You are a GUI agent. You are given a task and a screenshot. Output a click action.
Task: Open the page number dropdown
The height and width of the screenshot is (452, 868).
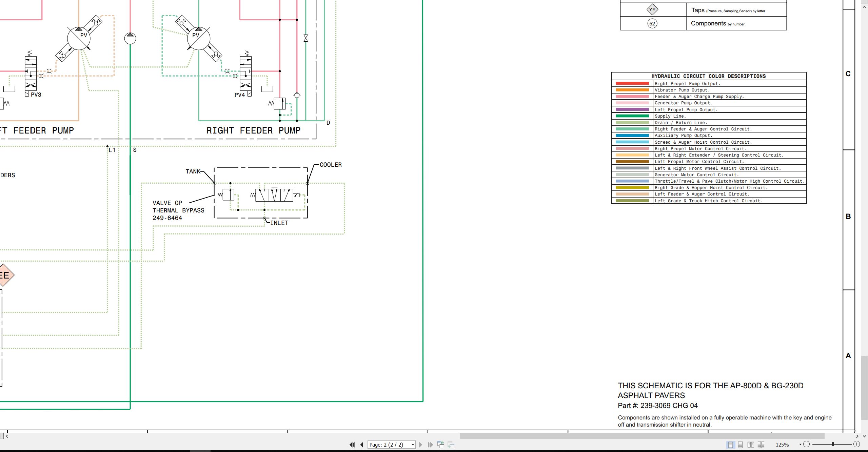point(413,445)
